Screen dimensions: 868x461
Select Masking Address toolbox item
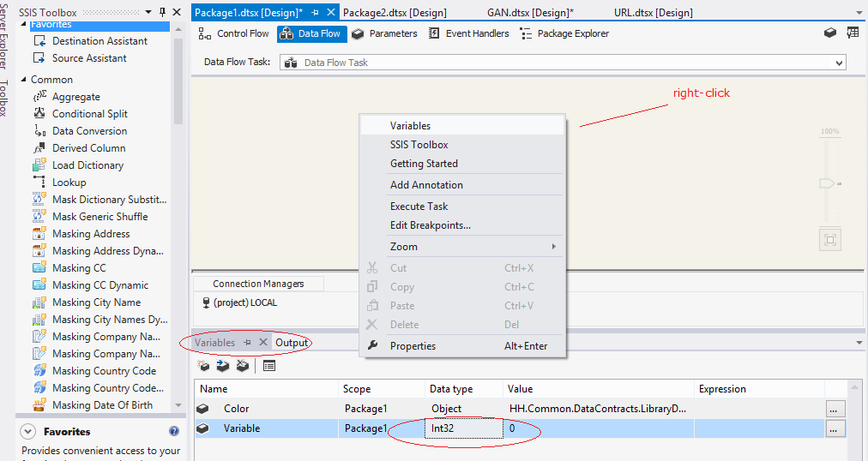coord(91,234)
